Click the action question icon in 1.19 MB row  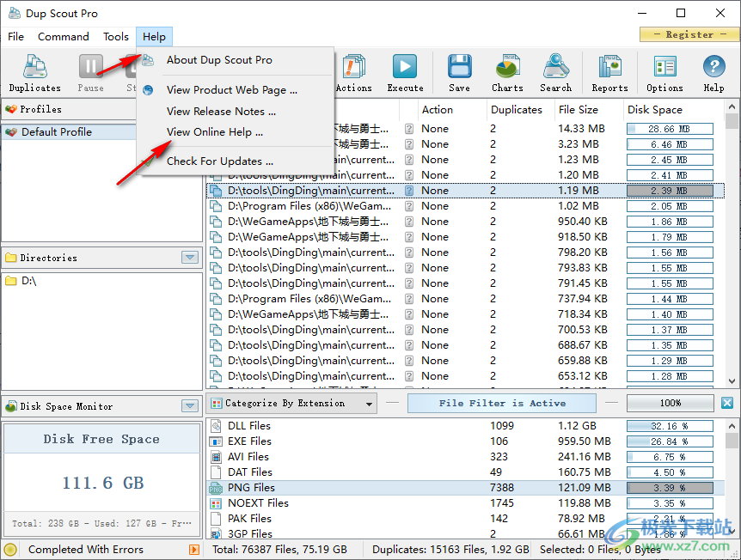click(409, 191)
